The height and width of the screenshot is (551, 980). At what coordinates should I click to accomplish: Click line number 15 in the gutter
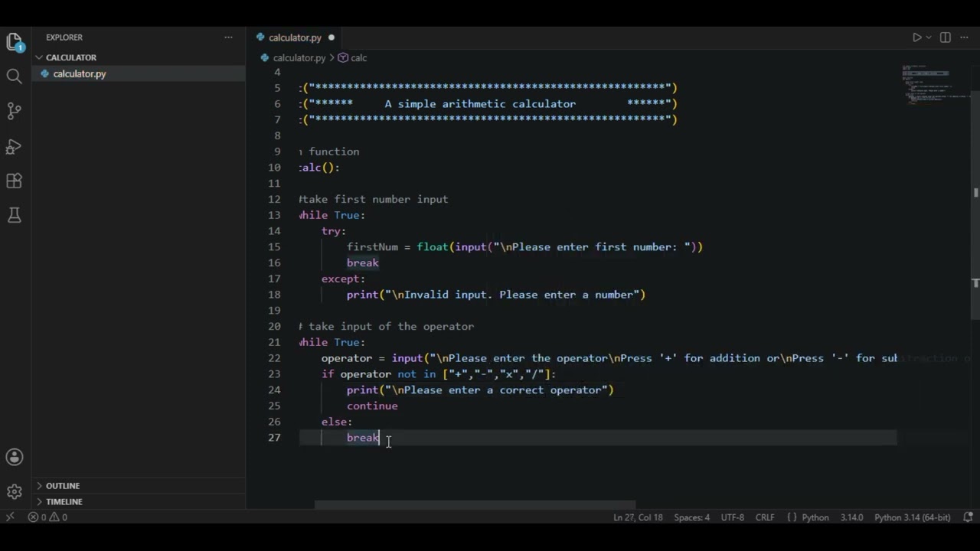pos(274,247)
